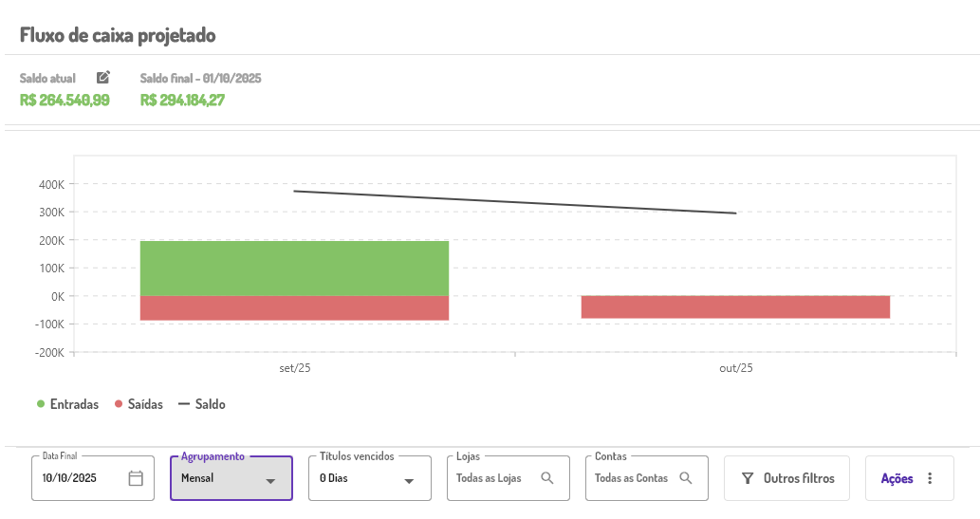This screenshot has height=519, width=980.
Task: Click the funnel filter icon
Action: pyautogui.click(x=748, y=478)
